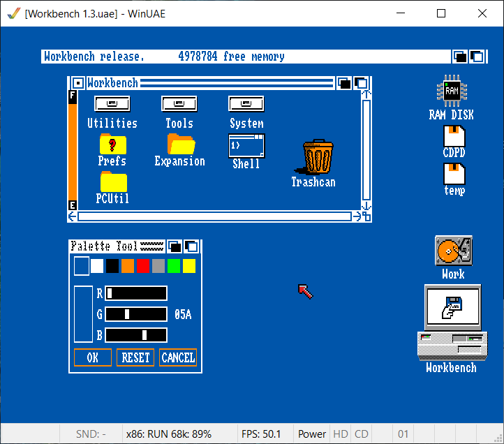Click the Power indicator in WinUAE status bar
Viewport: 504px width, 444px height.
pos(312,434)
